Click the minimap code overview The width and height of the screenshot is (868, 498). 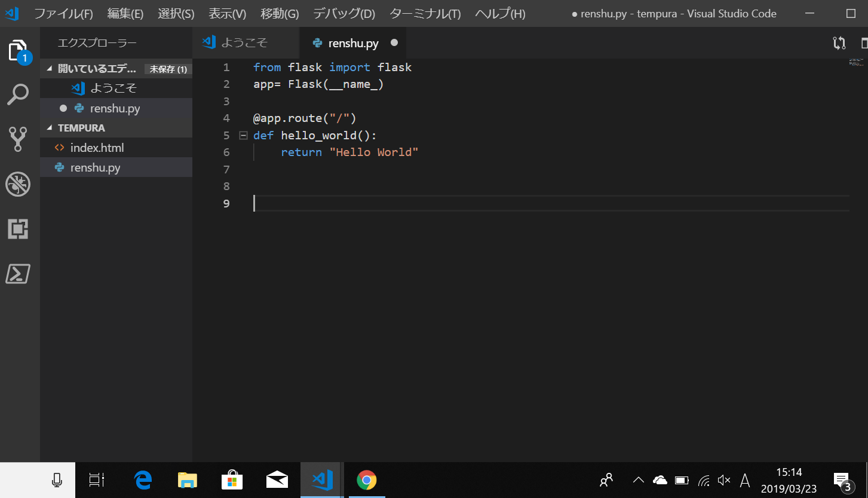click(x=856, y=61)
